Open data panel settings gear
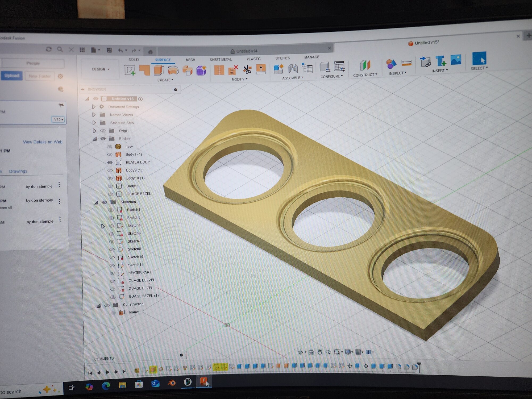Viewport: 532px width, 399px height. [x=60, y=76]
